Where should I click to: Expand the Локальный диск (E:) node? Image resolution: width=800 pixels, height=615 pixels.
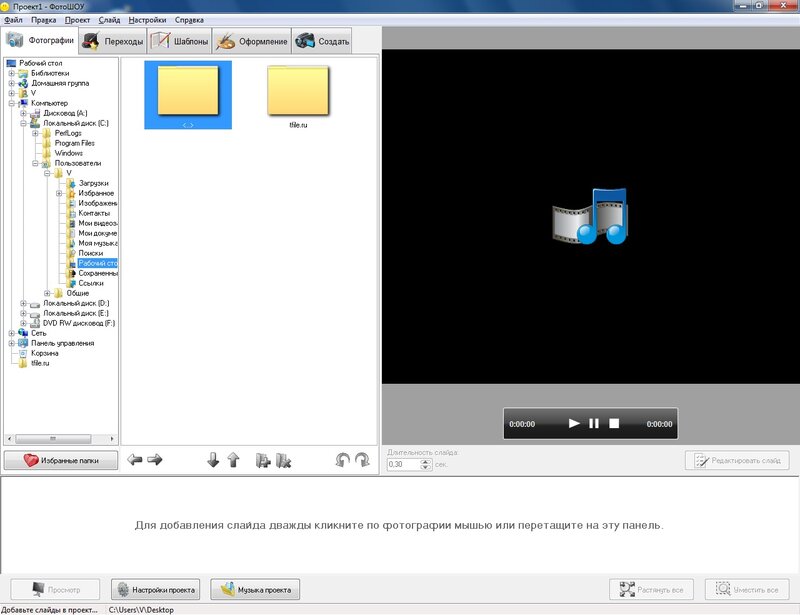tap(23, 313)
